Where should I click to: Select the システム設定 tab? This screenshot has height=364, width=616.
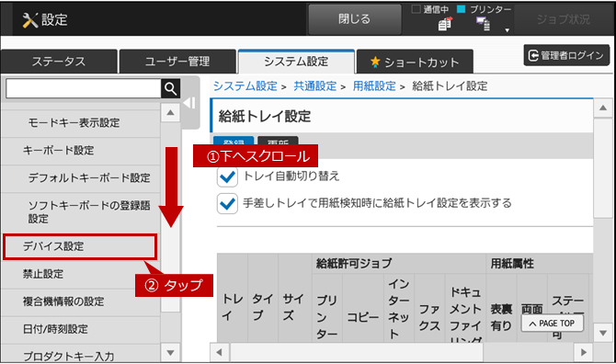point(296,62)
